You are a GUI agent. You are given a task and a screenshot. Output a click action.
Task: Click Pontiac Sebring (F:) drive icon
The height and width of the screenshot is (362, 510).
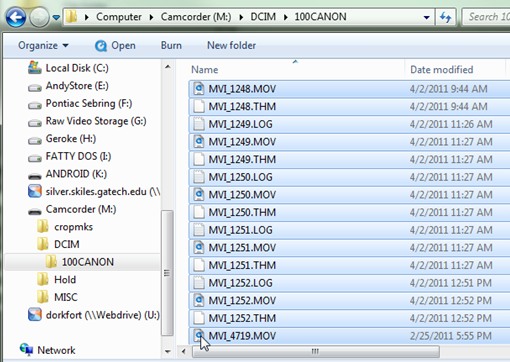coord(35,105)
